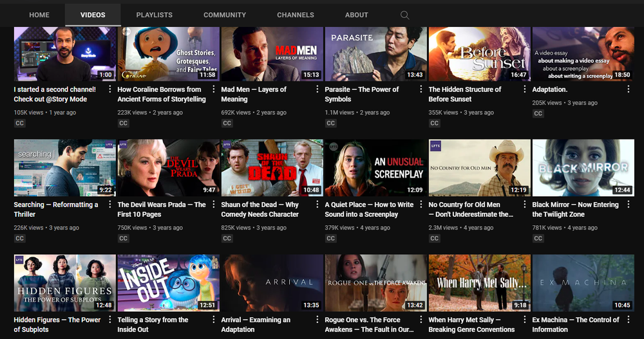Play the Ex Machina thumbnail
Viewport: 644px width, 339px height.
583,283
